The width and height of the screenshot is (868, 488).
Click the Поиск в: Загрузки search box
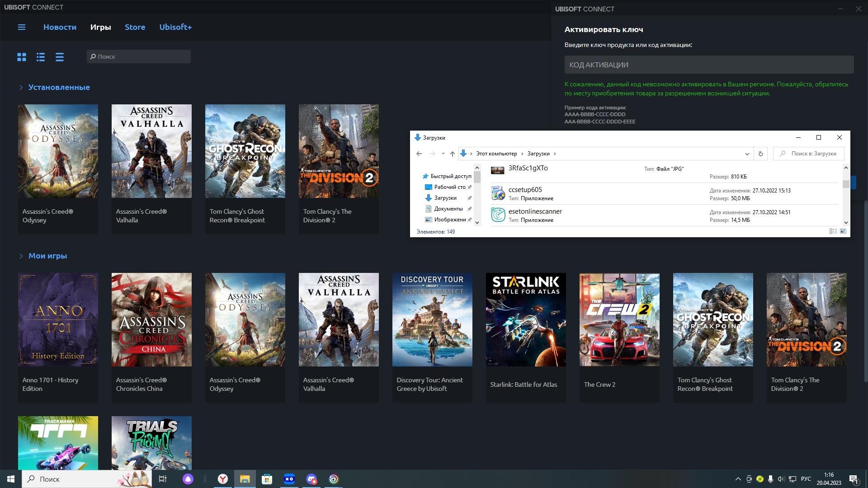(808, 154)
